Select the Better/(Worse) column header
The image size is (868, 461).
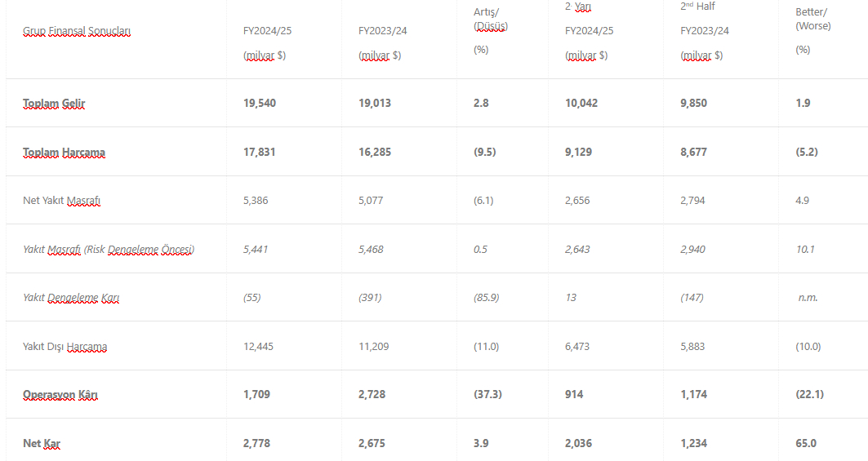[x=813, y=19]
